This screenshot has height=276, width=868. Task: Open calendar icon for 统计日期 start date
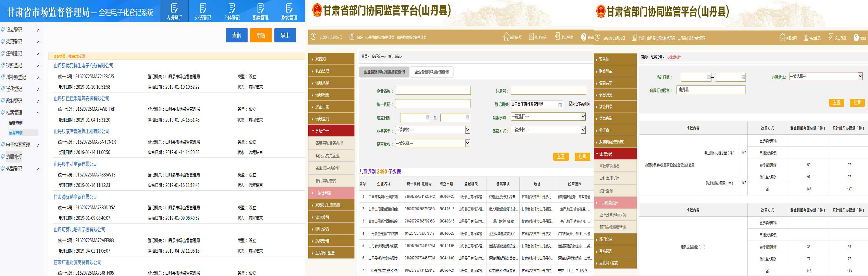(x=709, y=77)
